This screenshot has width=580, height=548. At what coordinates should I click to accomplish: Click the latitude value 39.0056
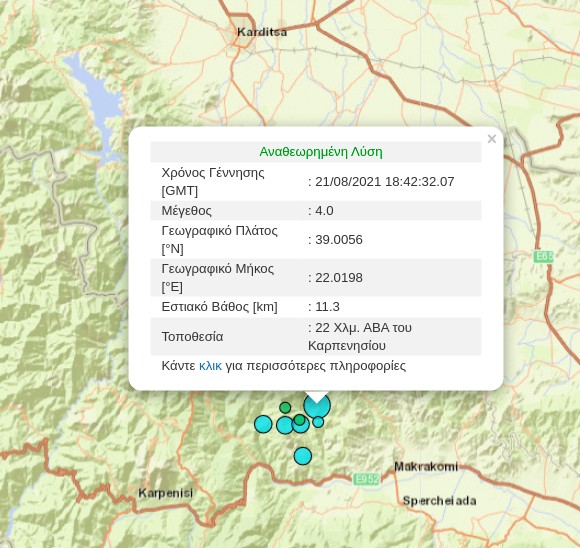pyautogui.click(x=339, y=240)
